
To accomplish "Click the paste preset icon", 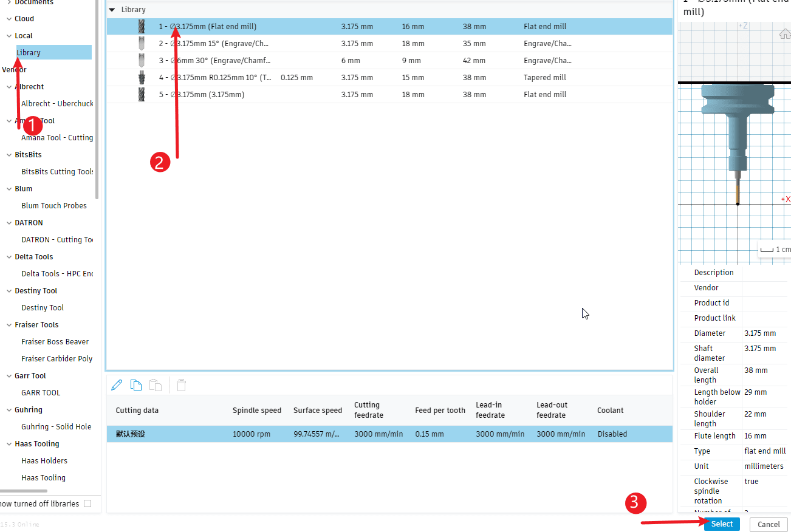I will [156, 385].
